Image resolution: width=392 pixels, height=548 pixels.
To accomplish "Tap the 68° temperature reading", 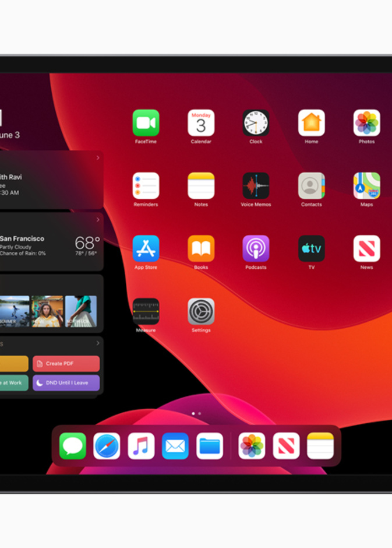I will pyautogui.click(x=87, y=242).
